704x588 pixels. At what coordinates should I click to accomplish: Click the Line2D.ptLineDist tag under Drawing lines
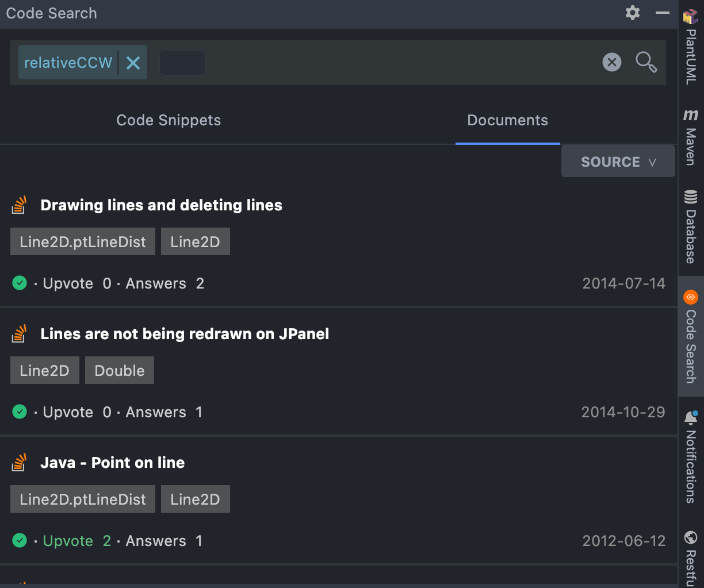click(83, 242)
